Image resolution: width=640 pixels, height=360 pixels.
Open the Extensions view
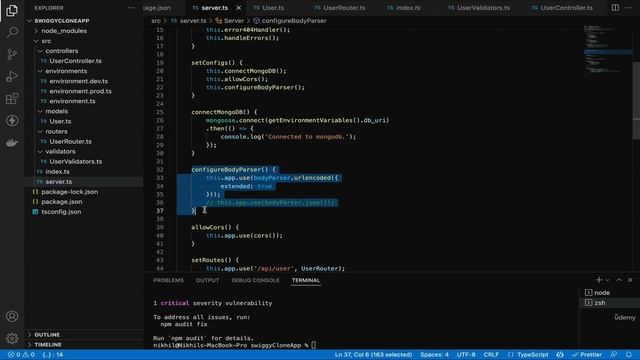pos(12,98)
